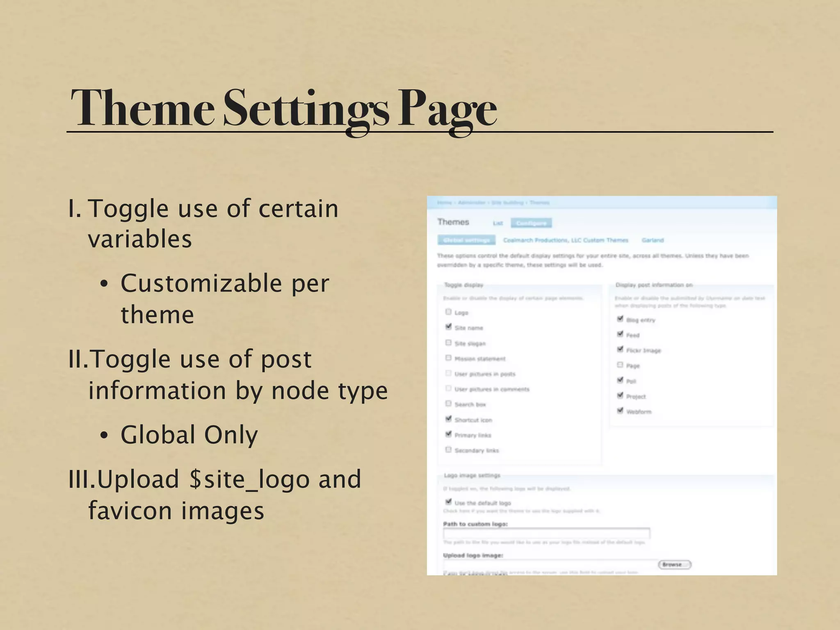Check the Page post information checkbox

[620, 365]
